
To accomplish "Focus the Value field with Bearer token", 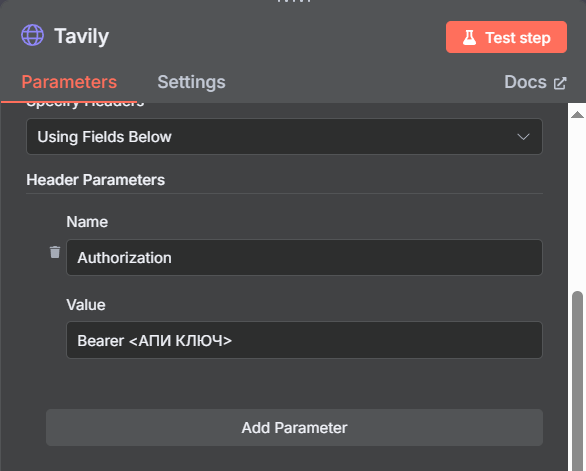I will 304,340.
